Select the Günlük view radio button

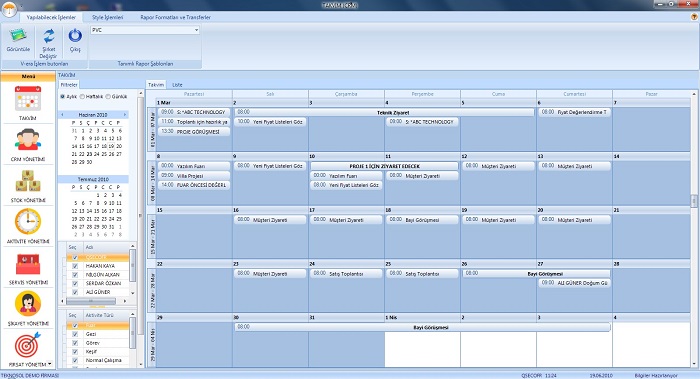pos(108,96)
